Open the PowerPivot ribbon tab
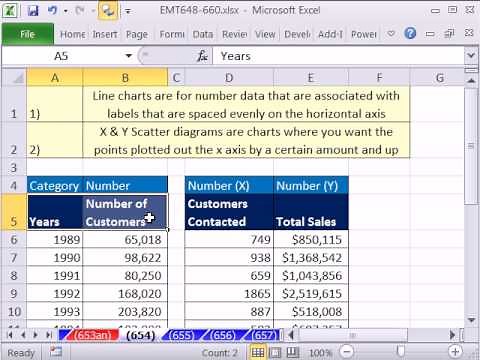The image size is (480, 360). coord(364,34)
